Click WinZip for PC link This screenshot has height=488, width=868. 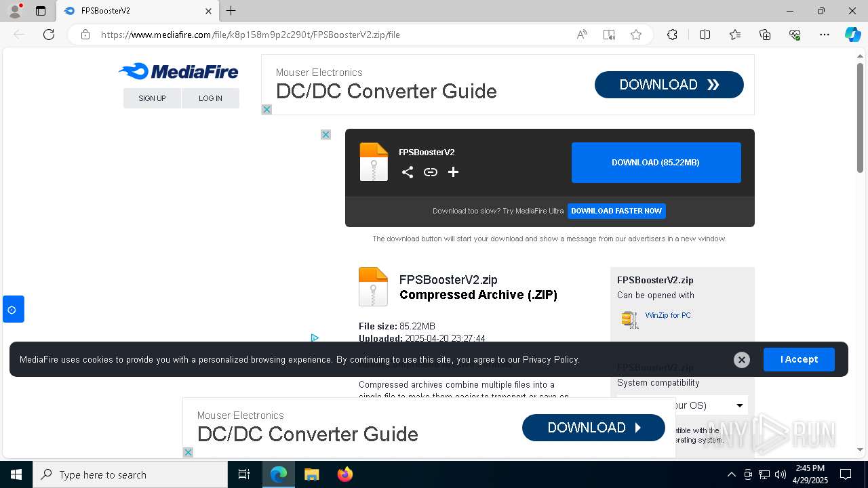tap(668, 315)
